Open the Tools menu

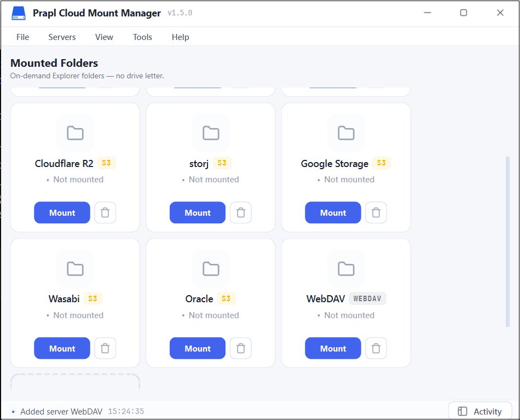click(x=143, y=37)
